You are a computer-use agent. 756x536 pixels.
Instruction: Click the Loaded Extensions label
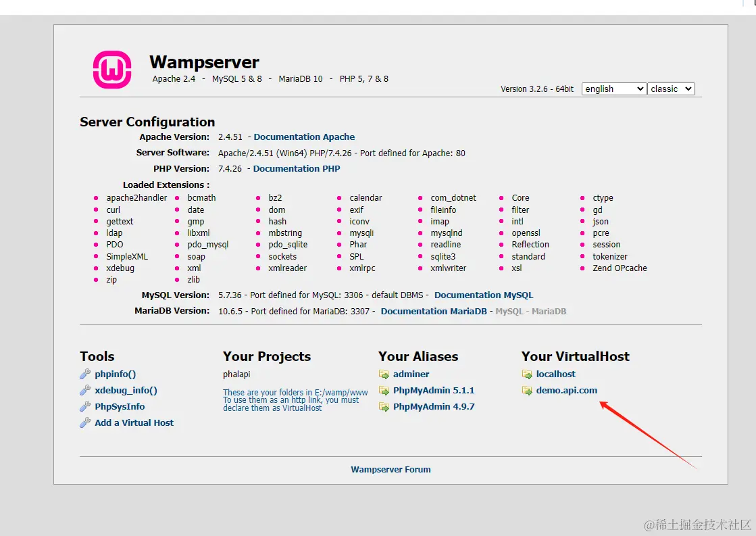click(x=166, y=185)
